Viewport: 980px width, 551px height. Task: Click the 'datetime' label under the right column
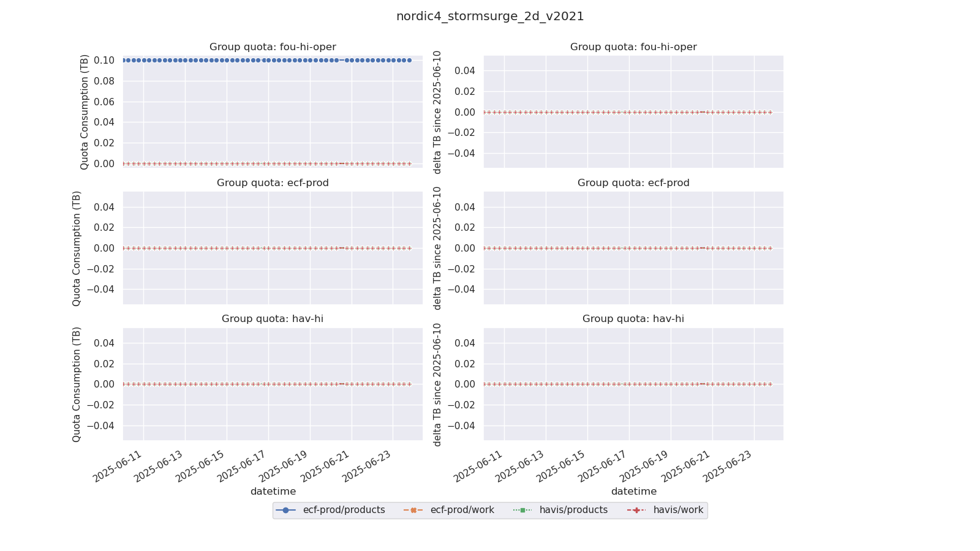pyautogui.click(x=633, y=492)
